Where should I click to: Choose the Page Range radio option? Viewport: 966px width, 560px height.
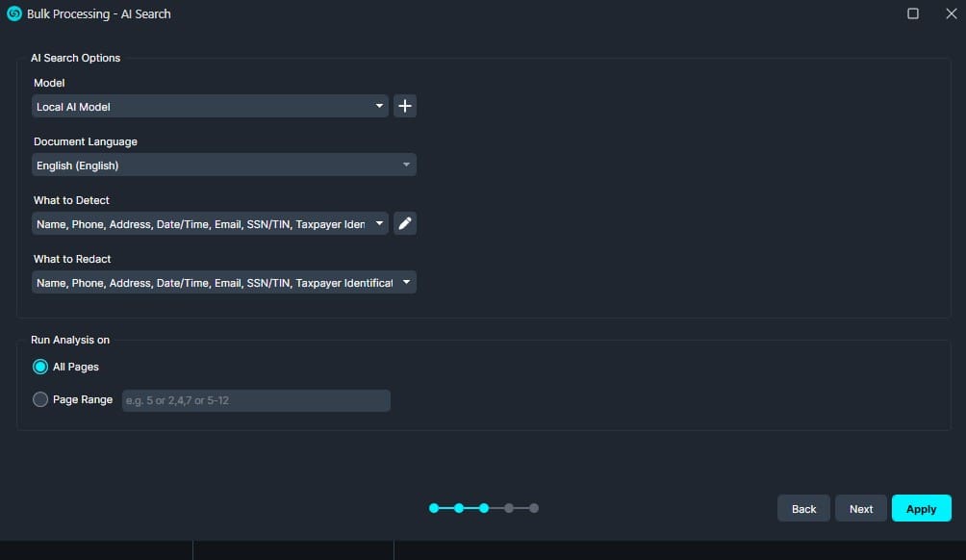pyautogui.click(x=40, y=399)
